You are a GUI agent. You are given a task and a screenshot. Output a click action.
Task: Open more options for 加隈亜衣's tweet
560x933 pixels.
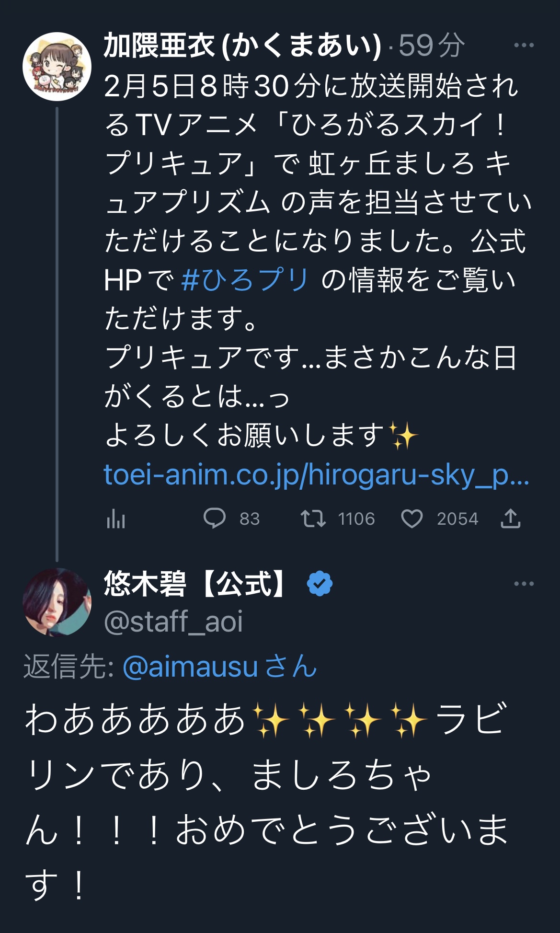coord(524,46)
